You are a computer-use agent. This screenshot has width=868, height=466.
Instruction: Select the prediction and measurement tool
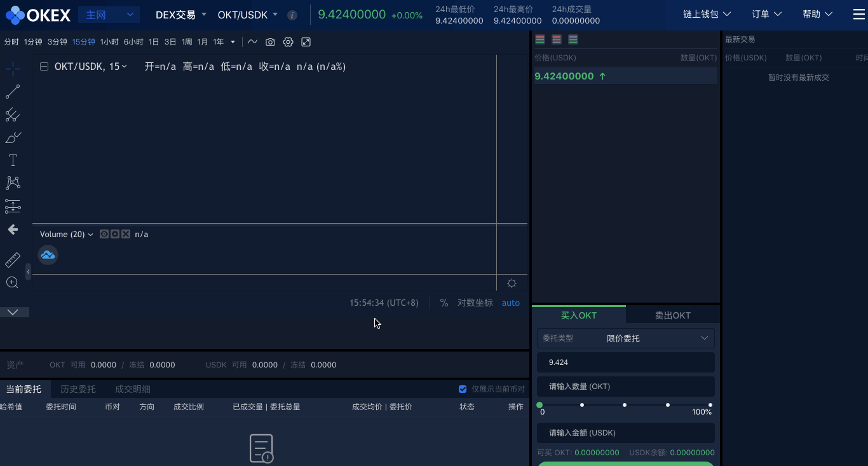tap(13, 206)
